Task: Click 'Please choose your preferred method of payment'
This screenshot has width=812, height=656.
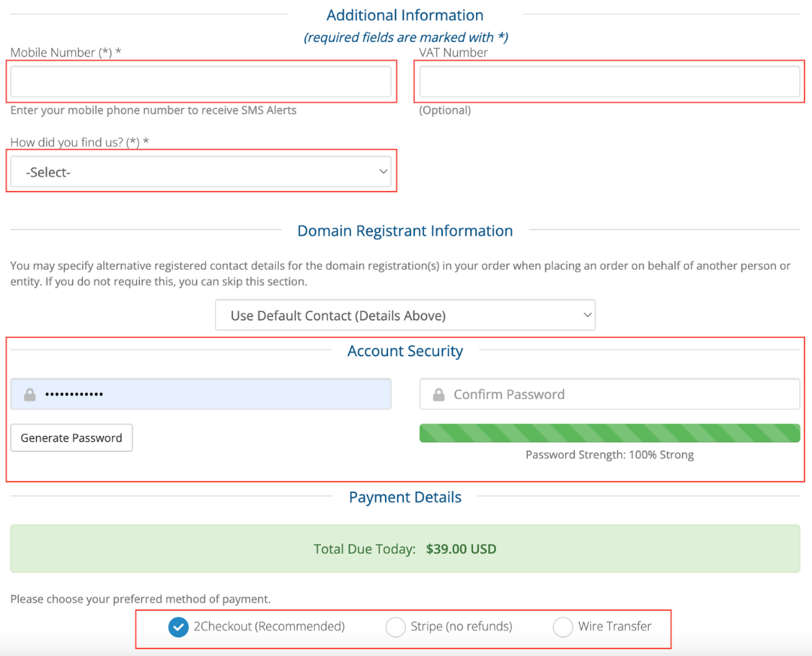Action: tap(141, 599)
